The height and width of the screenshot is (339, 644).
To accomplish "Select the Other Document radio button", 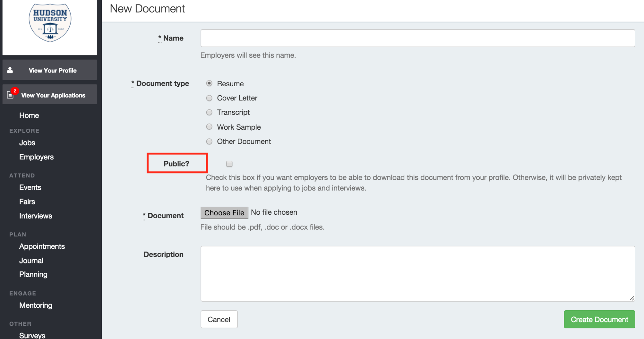I will click(x=209, y=141).
